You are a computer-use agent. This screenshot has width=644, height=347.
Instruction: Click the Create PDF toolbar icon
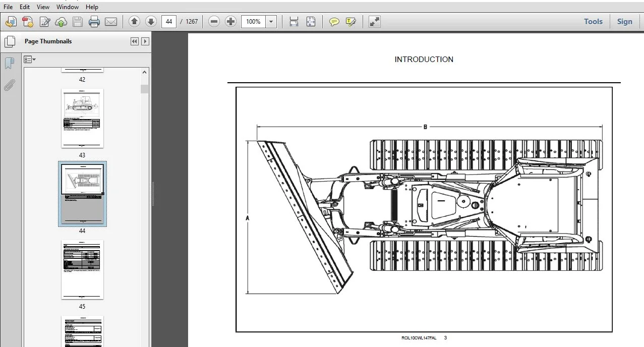[x=11, y=22]
